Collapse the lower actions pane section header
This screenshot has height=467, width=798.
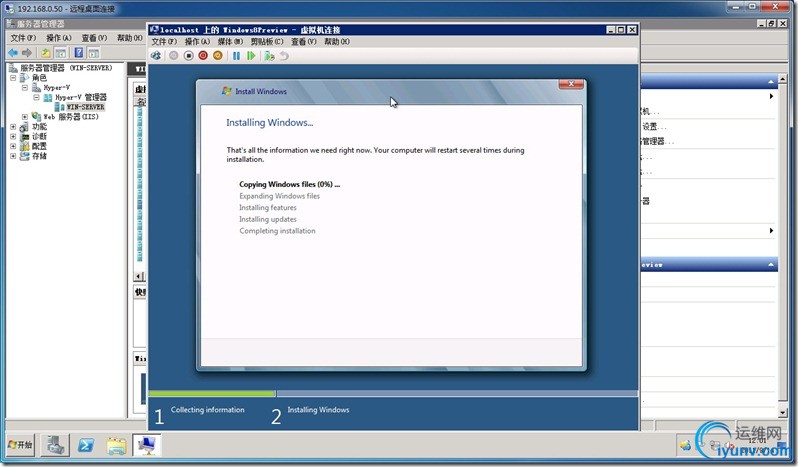pyautogui.click(x=771, y=265)
